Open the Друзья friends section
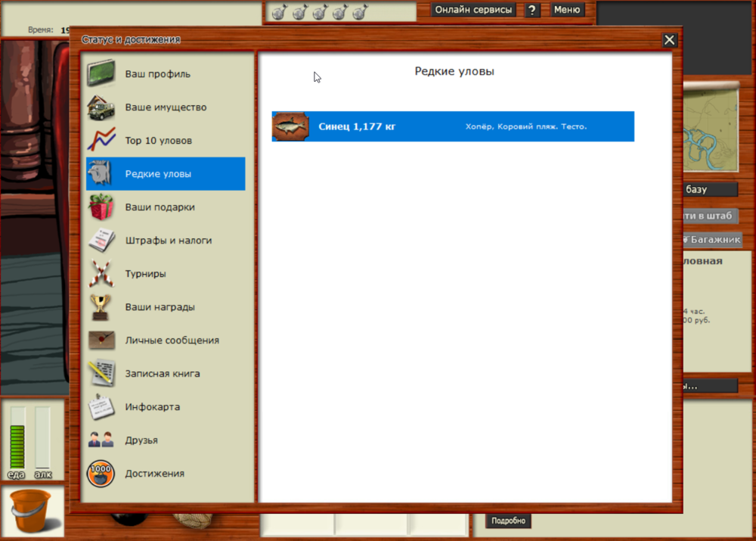Image resolution: width=756 pixels, height=541 pixels. click(141, 440)
